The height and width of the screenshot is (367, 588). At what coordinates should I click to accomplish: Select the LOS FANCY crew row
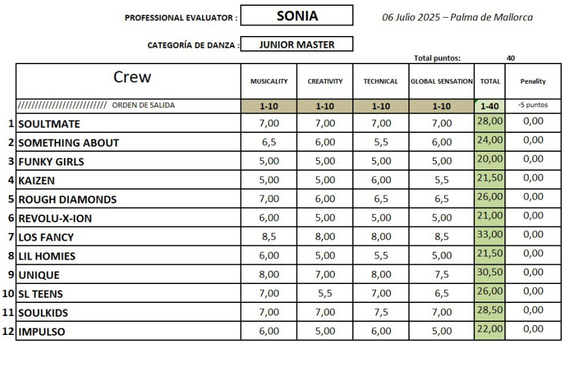[x=129, y=237]
